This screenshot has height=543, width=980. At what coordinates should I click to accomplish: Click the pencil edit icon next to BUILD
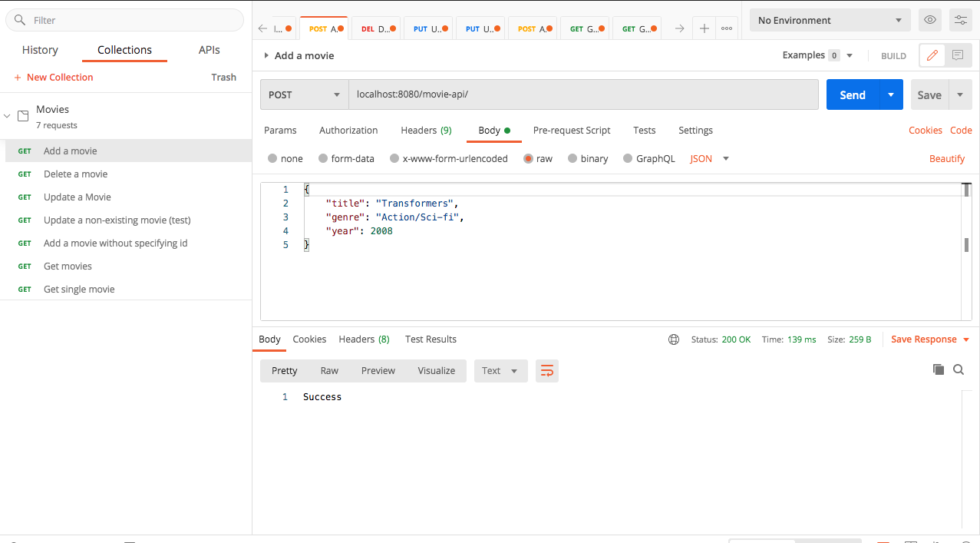click(x=932, y=55)
